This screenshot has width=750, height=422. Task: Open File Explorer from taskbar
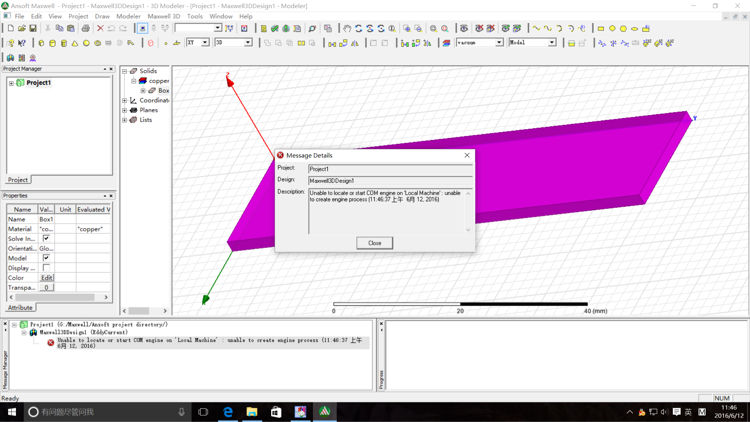(x=252, y=411)
